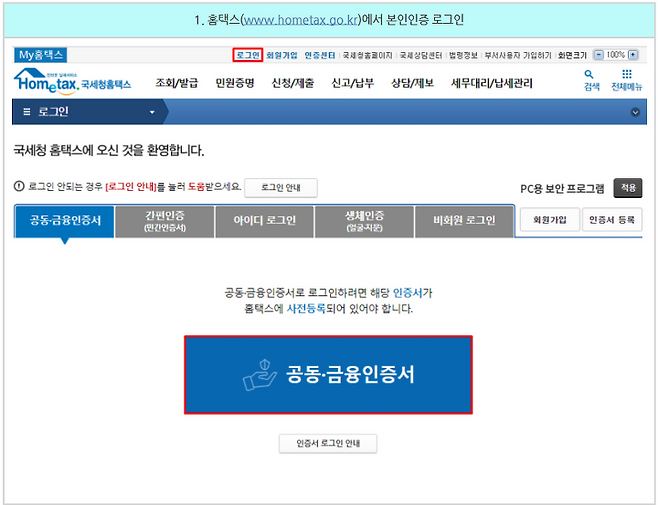Image resolution: width=658 pixels, height=505 pixels.
Task: Open the 인증센터 link
Action: [320, 55]
